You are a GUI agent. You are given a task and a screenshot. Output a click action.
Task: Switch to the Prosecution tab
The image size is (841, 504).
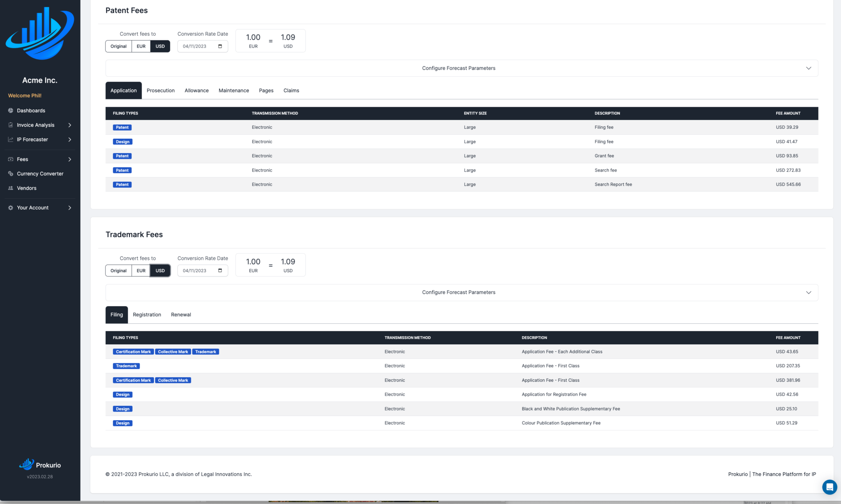pos(161,90)
